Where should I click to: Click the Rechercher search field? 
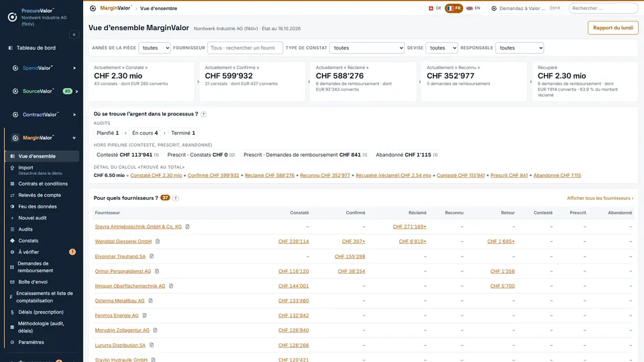pyautogui.click(x=603, y=8)
